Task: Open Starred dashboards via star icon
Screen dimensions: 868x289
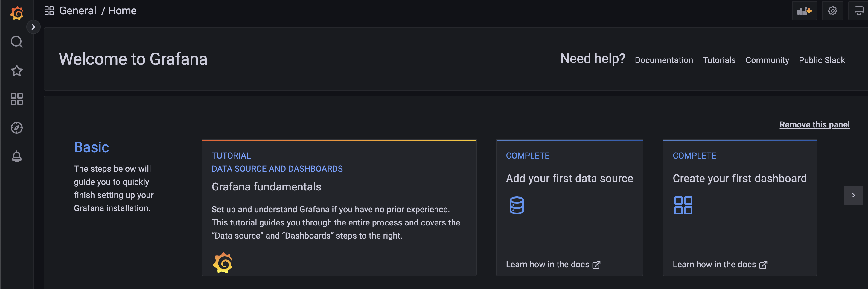Action: (x=17, y=71)
